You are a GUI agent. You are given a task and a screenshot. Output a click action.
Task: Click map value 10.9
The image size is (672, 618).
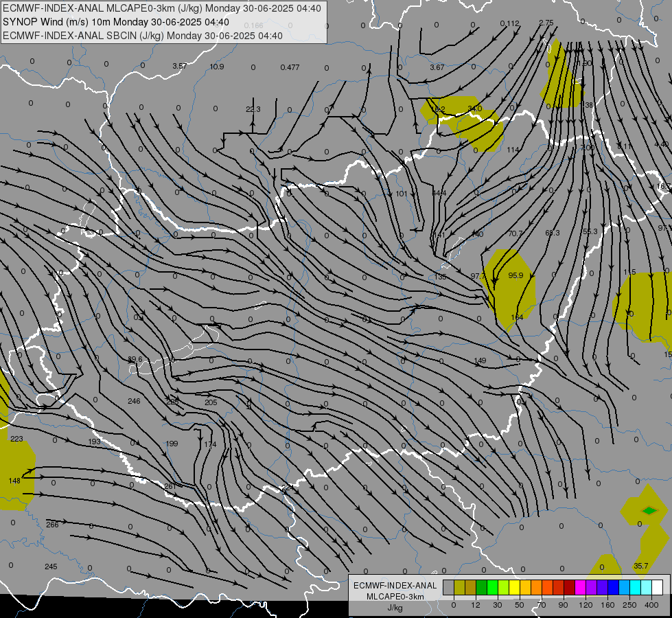click(x=217, y=67)
